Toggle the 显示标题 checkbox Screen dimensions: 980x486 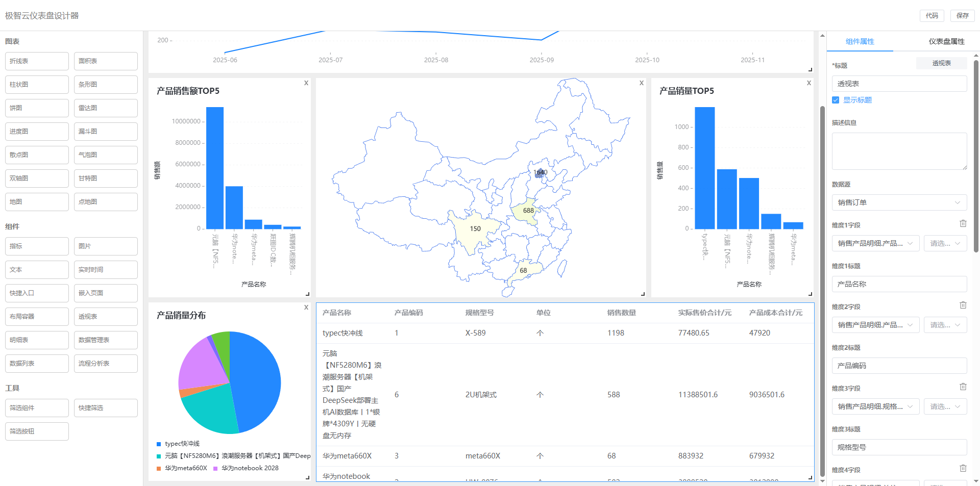(x=836, y=100)
